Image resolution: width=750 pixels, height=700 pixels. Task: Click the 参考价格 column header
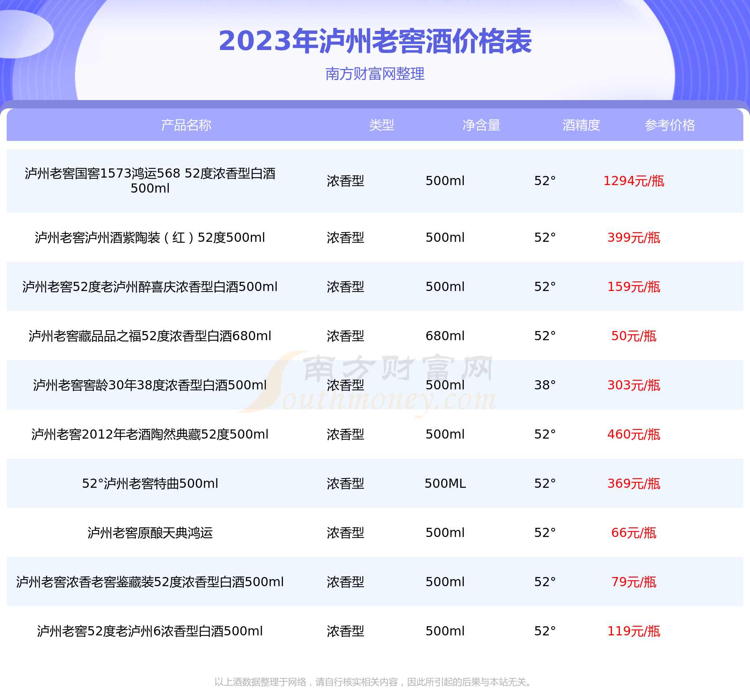coord(670,125)
